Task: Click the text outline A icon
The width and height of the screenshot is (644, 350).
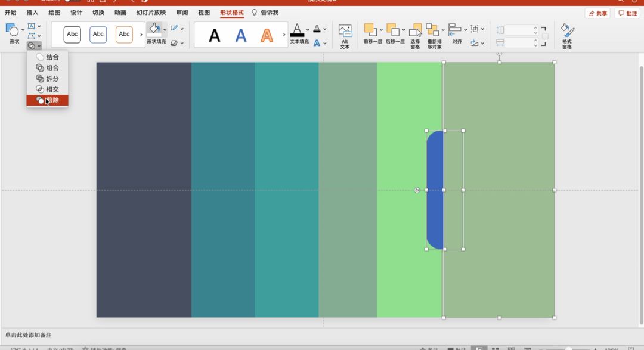Action: point(317,29)
